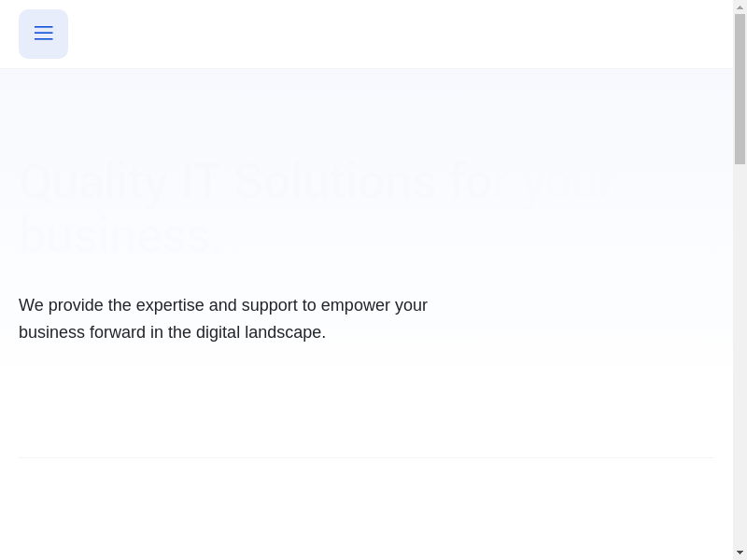Click the word "Quality" in the heading

point(92,181)
